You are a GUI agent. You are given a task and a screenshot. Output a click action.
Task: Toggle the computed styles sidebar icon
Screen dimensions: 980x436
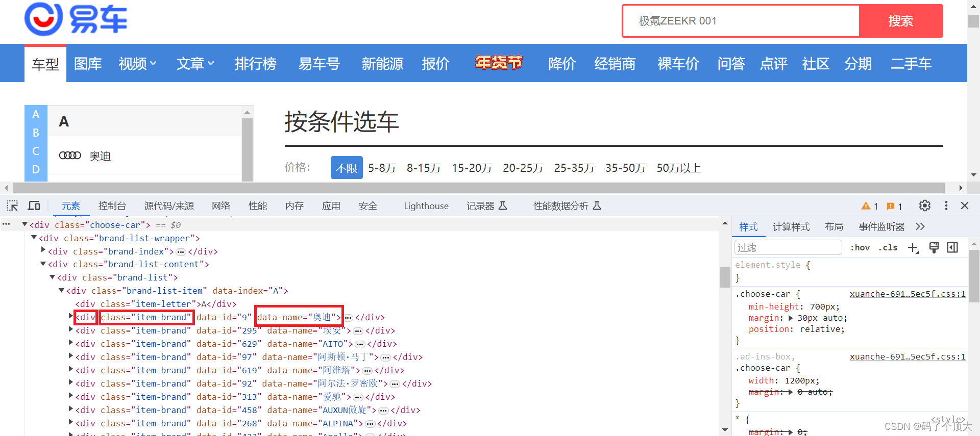point(952,248)
